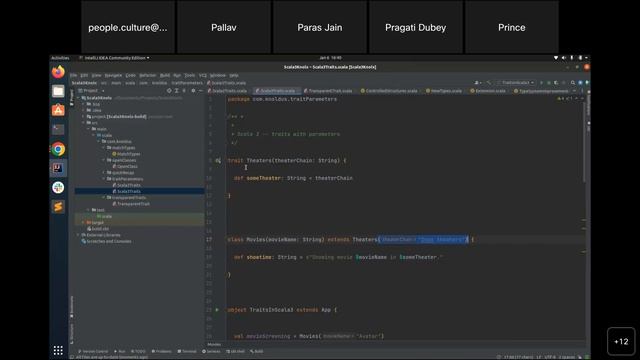Open the Help menu
This screenshot has width=640, height=360.
point(234,76)
